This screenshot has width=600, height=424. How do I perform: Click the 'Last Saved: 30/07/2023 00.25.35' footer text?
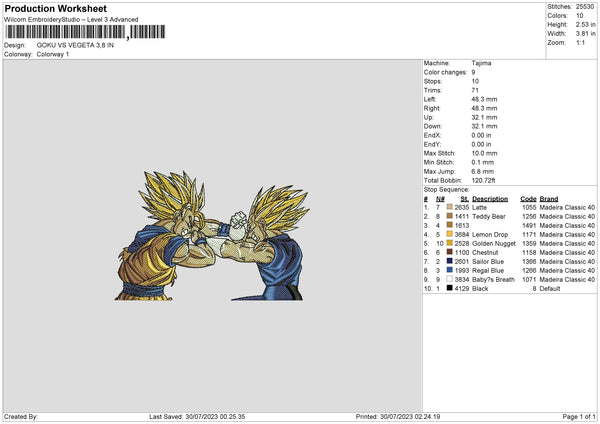click(x=197, y=417)
